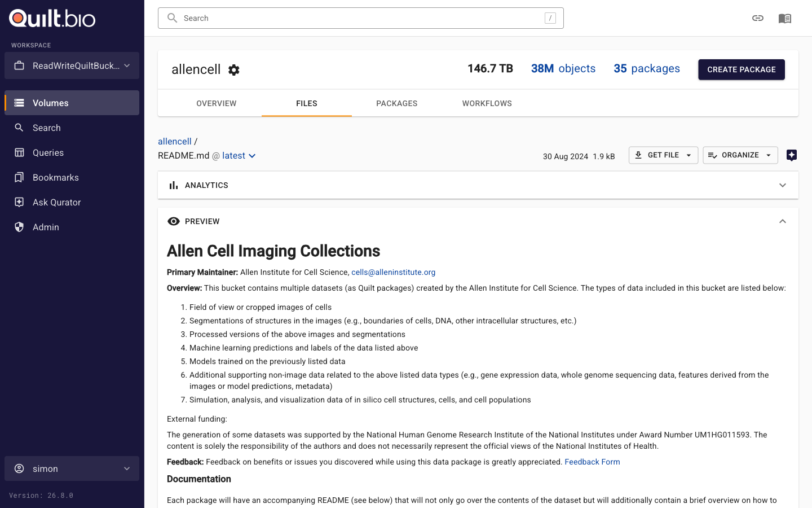812x508 pixels.
Task: Click the 146.7 TB size text
Action: [x=490, y=68]
